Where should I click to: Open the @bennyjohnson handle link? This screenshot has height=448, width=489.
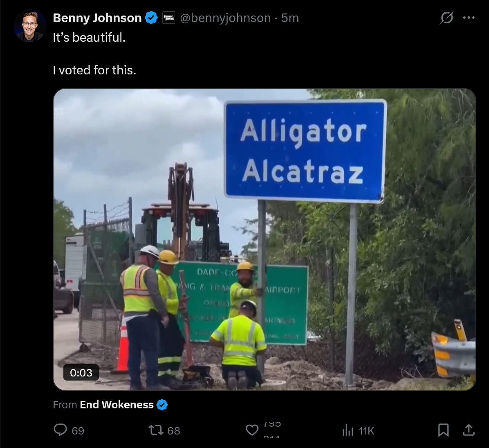pos(225,18)
